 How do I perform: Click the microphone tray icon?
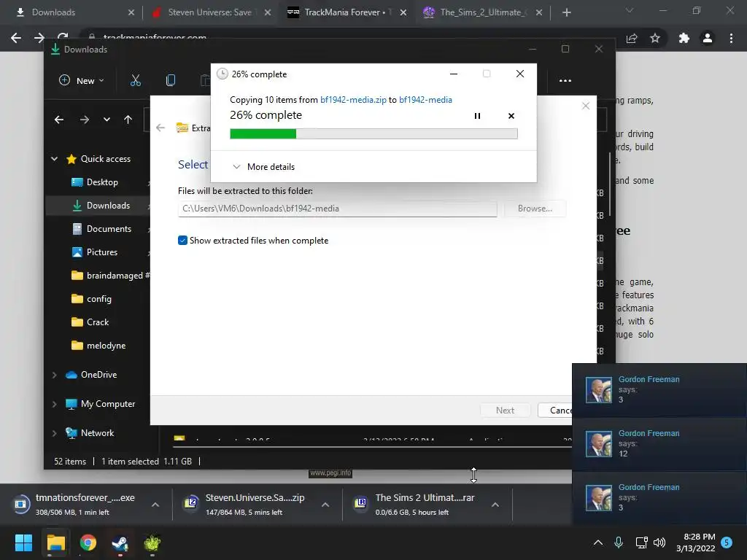(x=619, y=542)
